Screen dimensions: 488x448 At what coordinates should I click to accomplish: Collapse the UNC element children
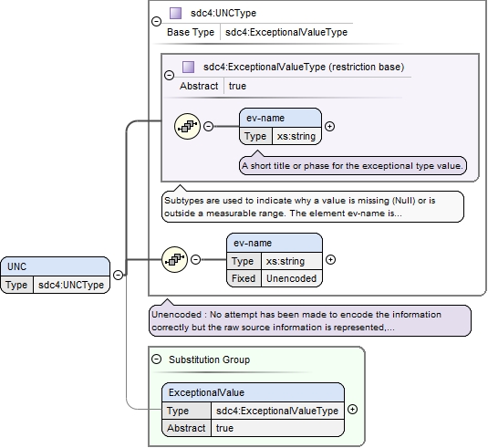[118, 275]
